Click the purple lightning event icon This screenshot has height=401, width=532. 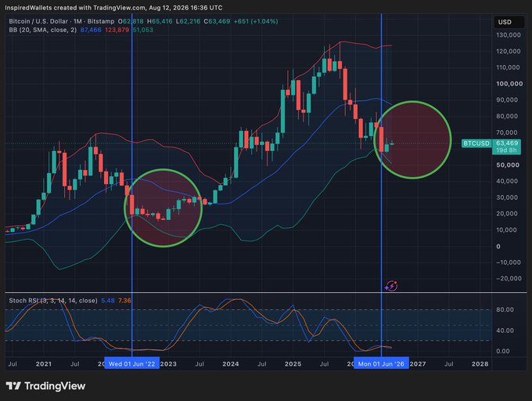coord(391,286)
